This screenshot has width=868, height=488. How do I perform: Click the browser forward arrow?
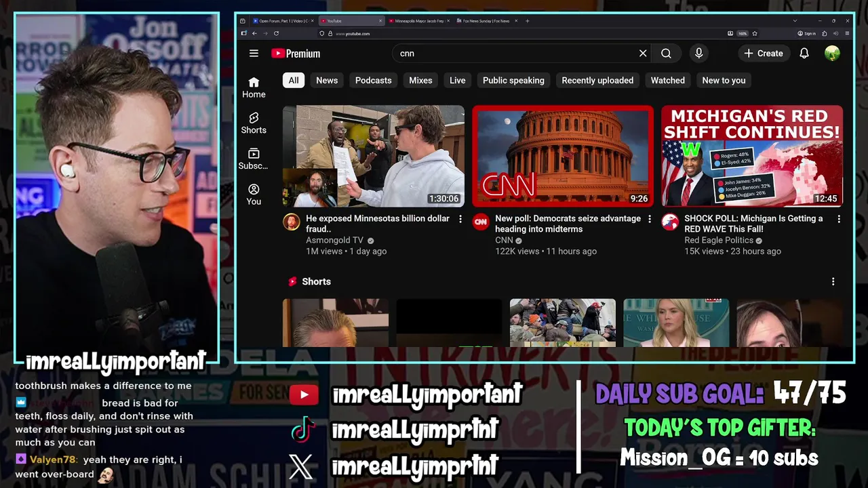[x=265, y=33]
